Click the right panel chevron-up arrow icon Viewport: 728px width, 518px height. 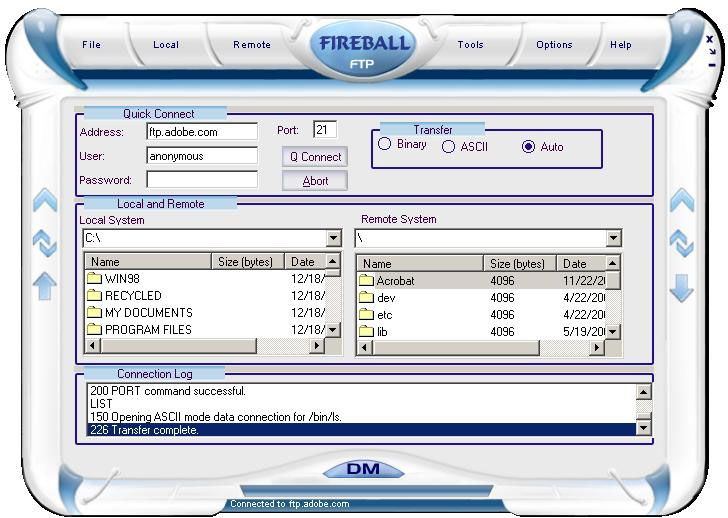click(682, 200)
